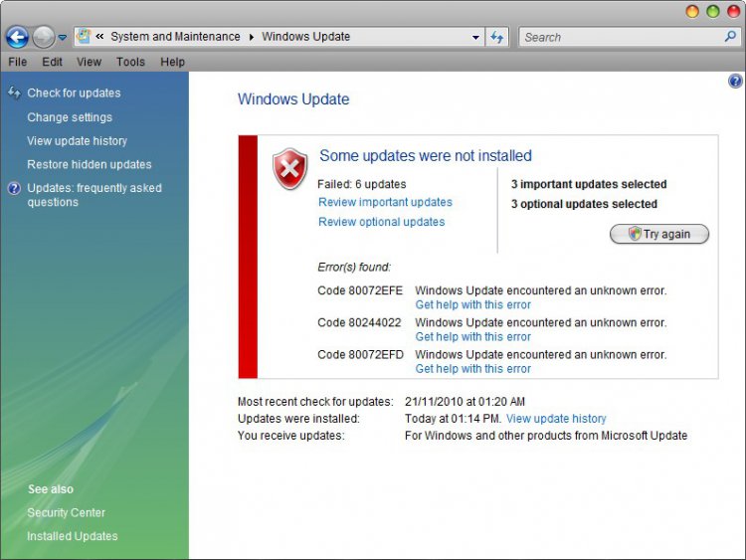Click the red close window button

734,11
